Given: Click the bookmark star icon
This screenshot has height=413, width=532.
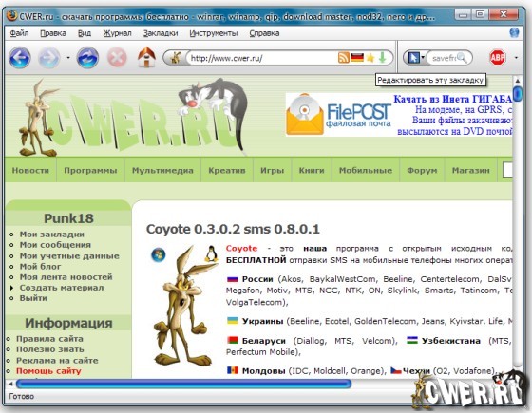Looking at the screenshot, I should (x=370, y=58).
